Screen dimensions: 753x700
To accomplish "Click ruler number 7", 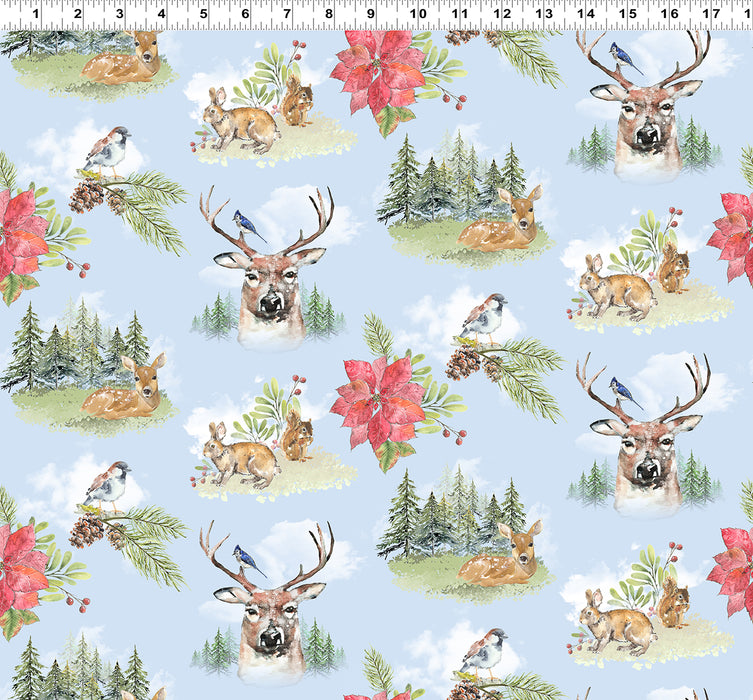I will click(x=287, y=14).
